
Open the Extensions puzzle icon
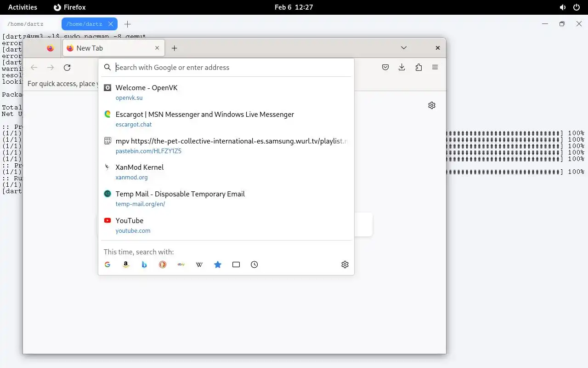pyautogui.click(x=418, y=67)
